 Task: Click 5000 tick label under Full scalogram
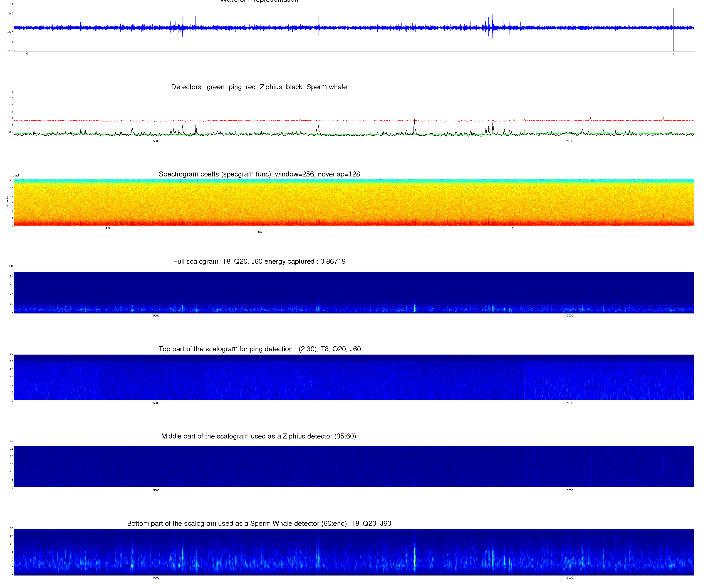[156, 316]
